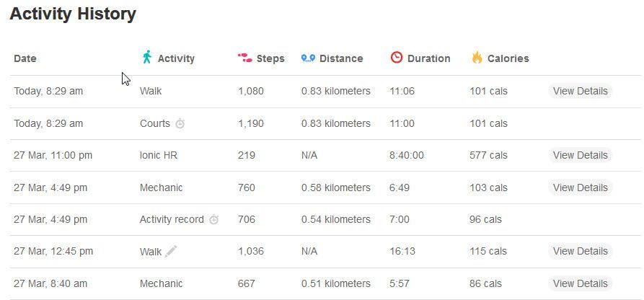This screenshot has width=644, height=300.
Task: Select the Activity record row name
Action: [x=172, y=219]
